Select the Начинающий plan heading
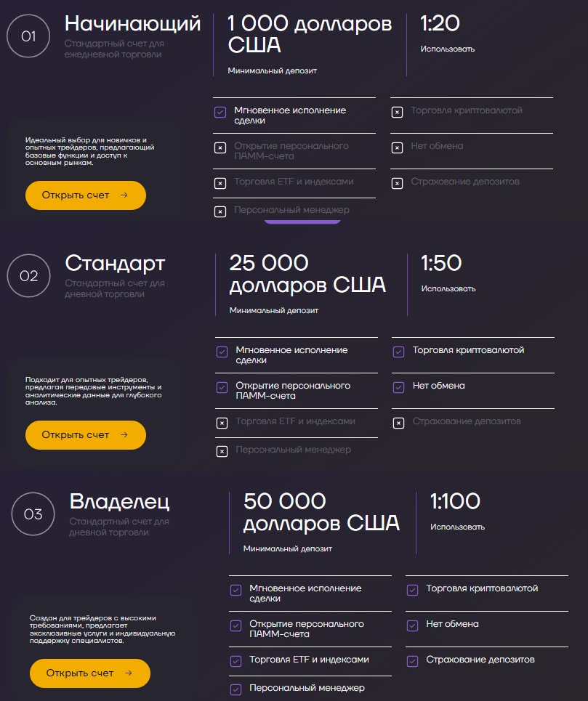Image resolution: width=588 pixels, height=701 pixels. tap(132, 23)
